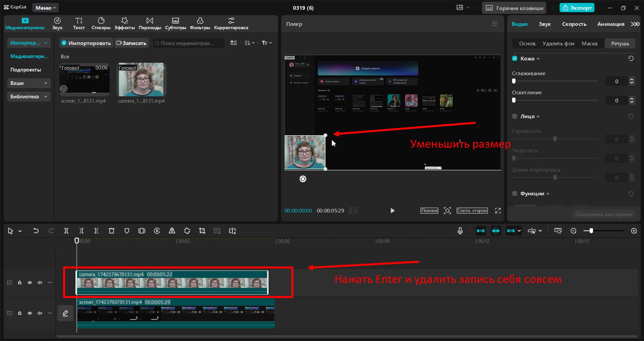Lock the camera video track

coord(20,283)
